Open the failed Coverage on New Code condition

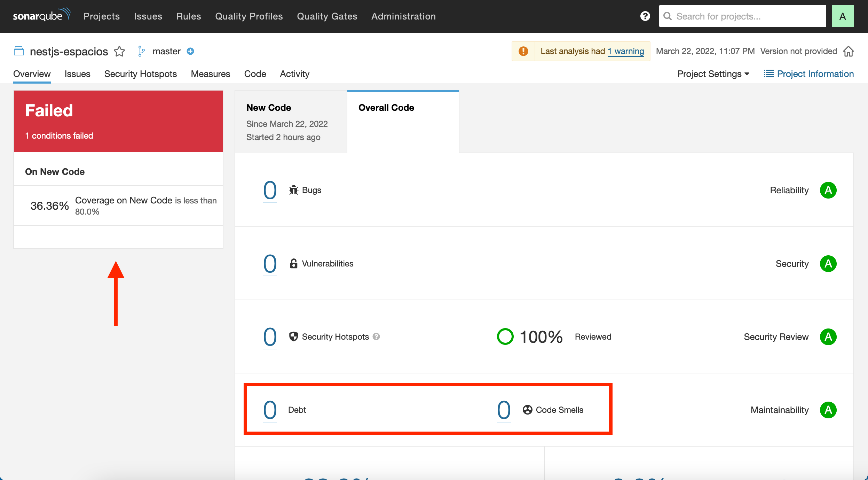click(118, 206)
